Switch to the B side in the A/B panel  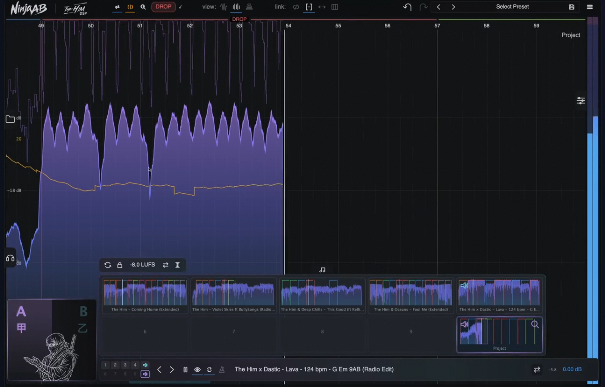83,311
